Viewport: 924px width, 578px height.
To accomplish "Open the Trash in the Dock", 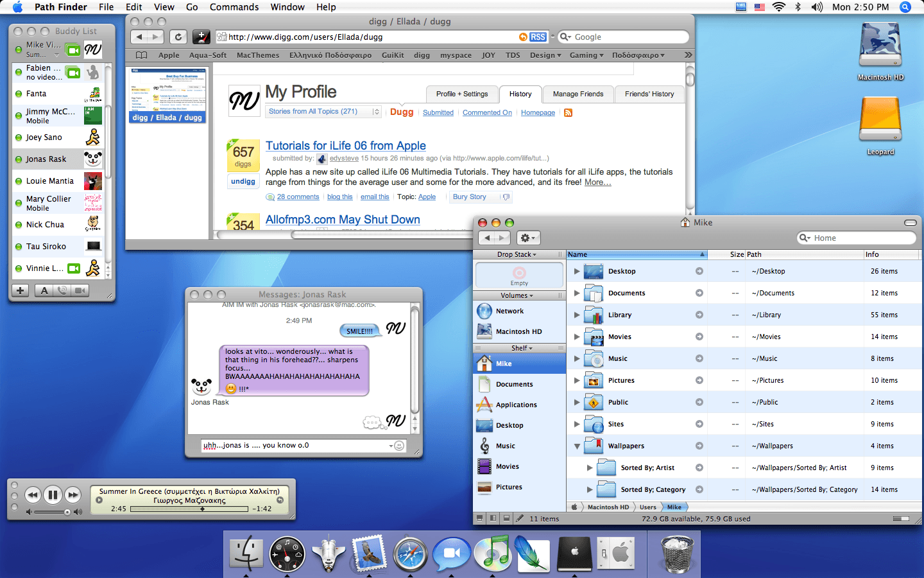I will click(x=678, y=554).
